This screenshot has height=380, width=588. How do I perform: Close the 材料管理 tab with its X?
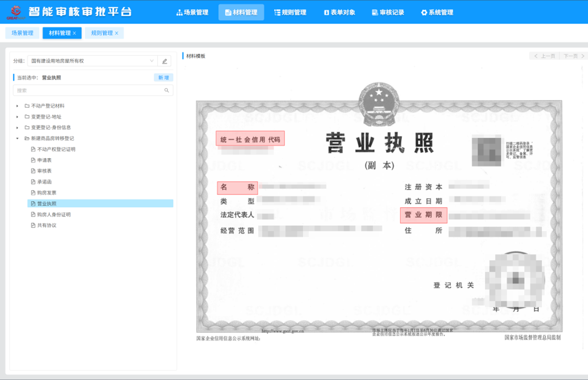(74, 33)
